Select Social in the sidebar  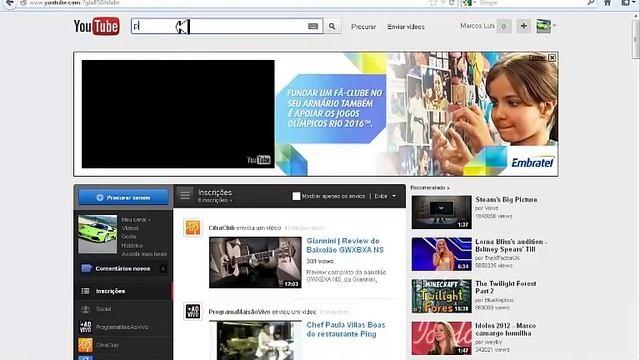coord(123,309)
